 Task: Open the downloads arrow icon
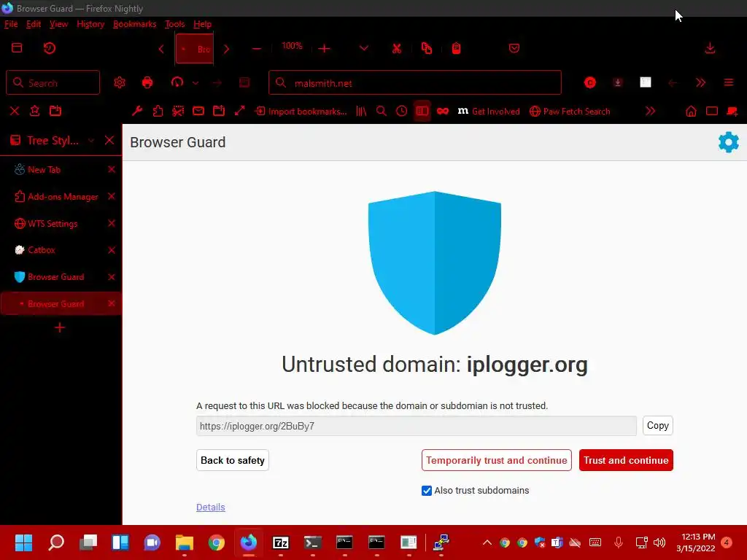click(710, 48)
